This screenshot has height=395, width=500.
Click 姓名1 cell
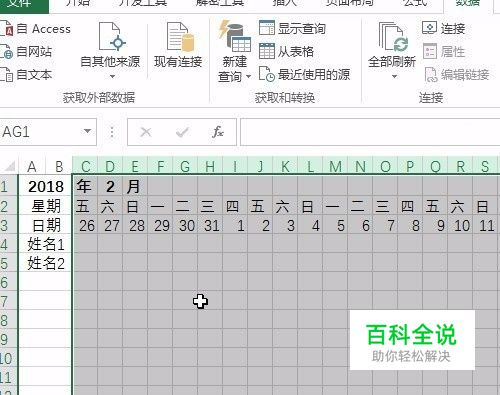pyautogui.click(x=46, y=244)
